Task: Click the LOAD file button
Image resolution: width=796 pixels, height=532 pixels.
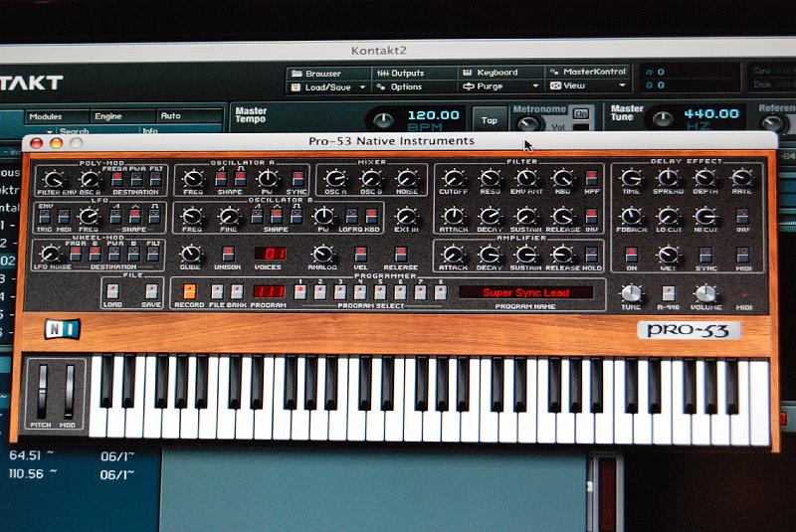Action: click(112, 291)
